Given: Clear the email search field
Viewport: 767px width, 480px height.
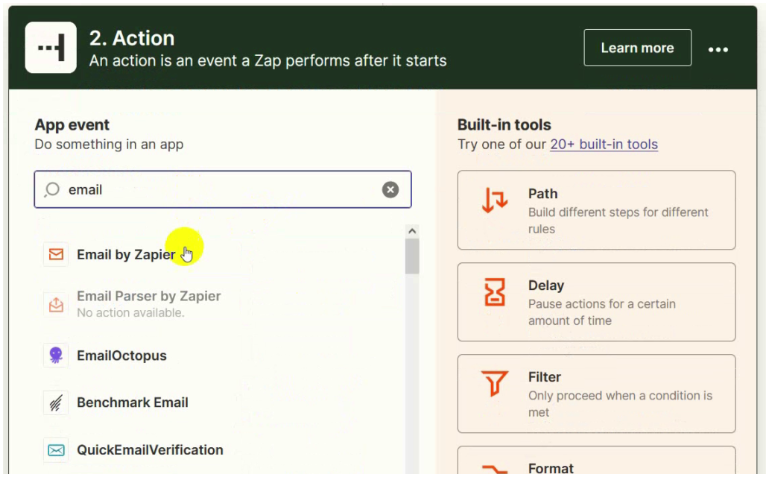Looking at the screenshot, I should (x=390, y=189).
